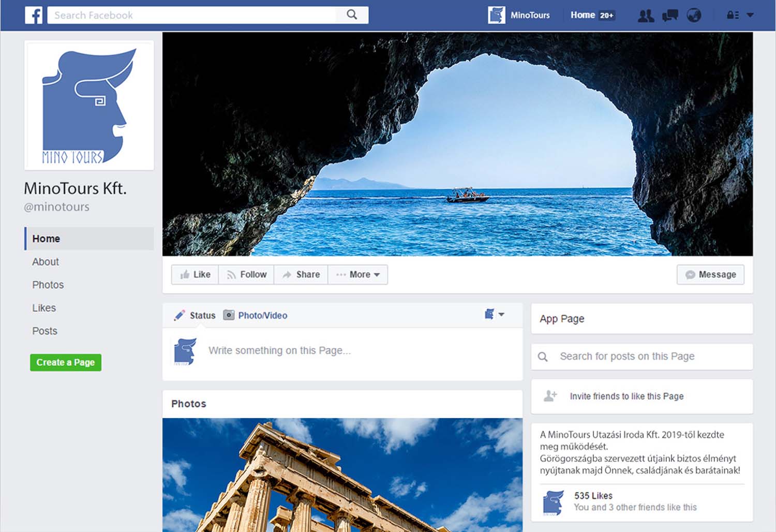776x532 pixels.
Task: Click the Share button
Action: coord(301,275)
